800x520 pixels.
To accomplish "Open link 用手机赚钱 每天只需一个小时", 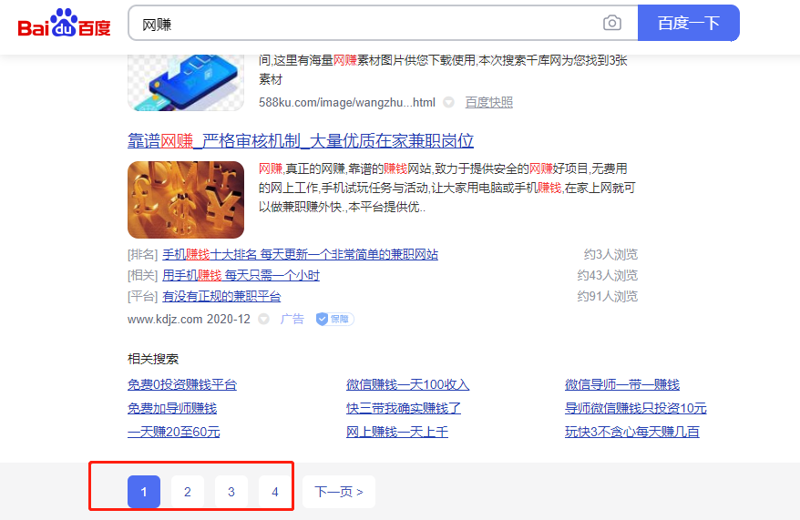I will click(x=241, y=276).
